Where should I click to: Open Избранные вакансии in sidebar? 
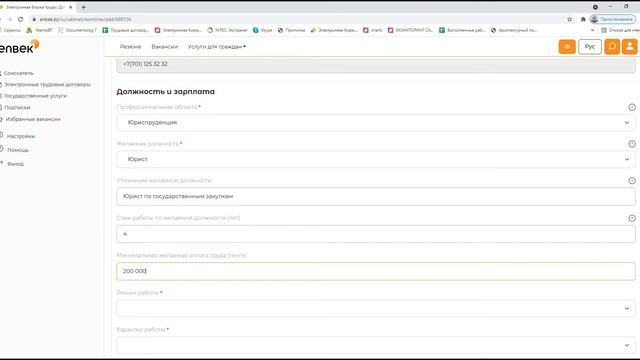[x=33, y=119]
